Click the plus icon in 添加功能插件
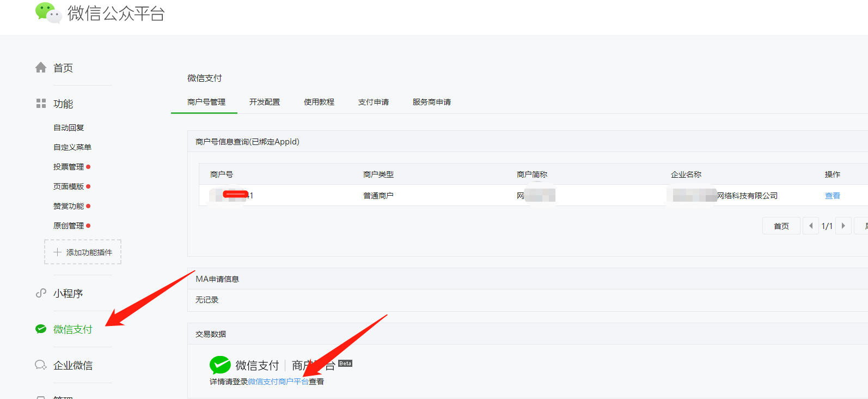This screenshot has width=868, height=399. pyautogui.click(x=57, y=252)
